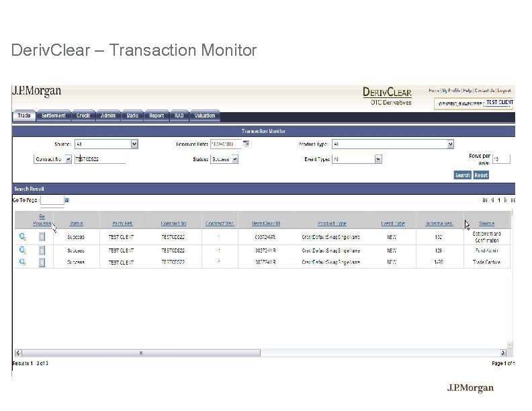
Task: Open the My Profile link
Action: coord(451,91)
